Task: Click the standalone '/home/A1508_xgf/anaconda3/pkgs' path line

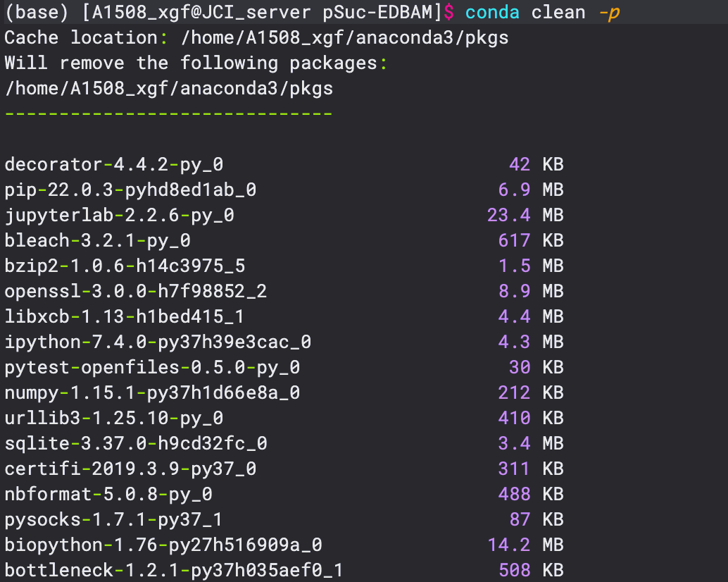Action: (x=169, y=88)
